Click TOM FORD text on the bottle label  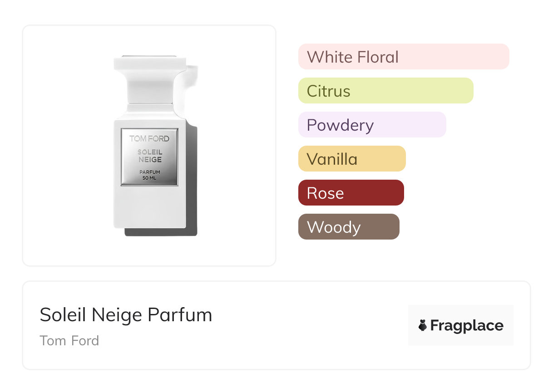pos(149,138)
